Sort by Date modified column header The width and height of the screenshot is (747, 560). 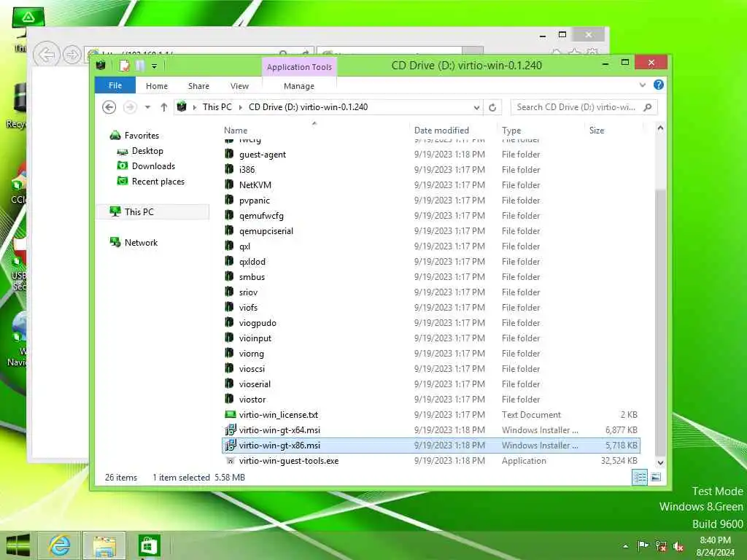[x=441, y=130]
